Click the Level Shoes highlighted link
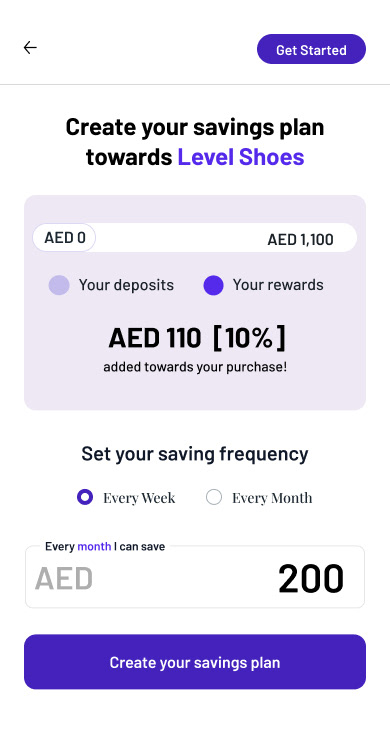Image resolution: width=390 pixels, height=750 pixels. point(241,157)
